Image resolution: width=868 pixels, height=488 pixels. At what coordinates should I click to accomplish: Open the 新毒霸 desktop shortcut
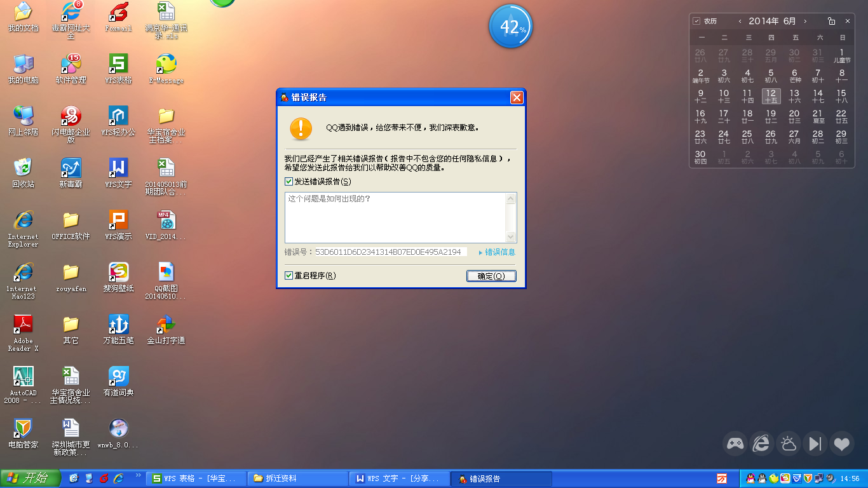point(71,173)
